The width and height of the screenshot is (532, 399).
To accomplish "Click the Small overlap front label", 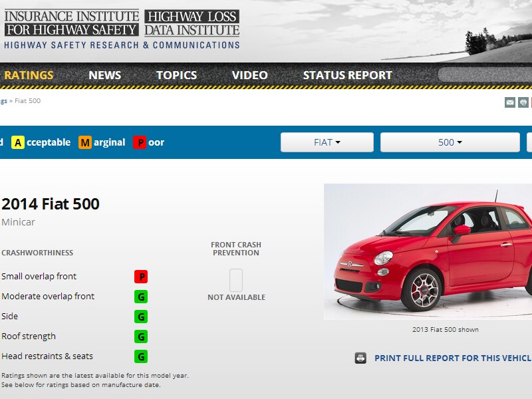I will (39, 276).
